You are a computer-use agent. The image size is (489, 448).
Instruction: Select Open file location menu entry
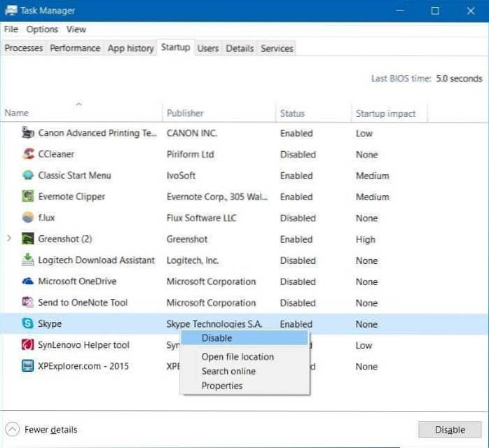pyautogui.click(x=237, y=356)
